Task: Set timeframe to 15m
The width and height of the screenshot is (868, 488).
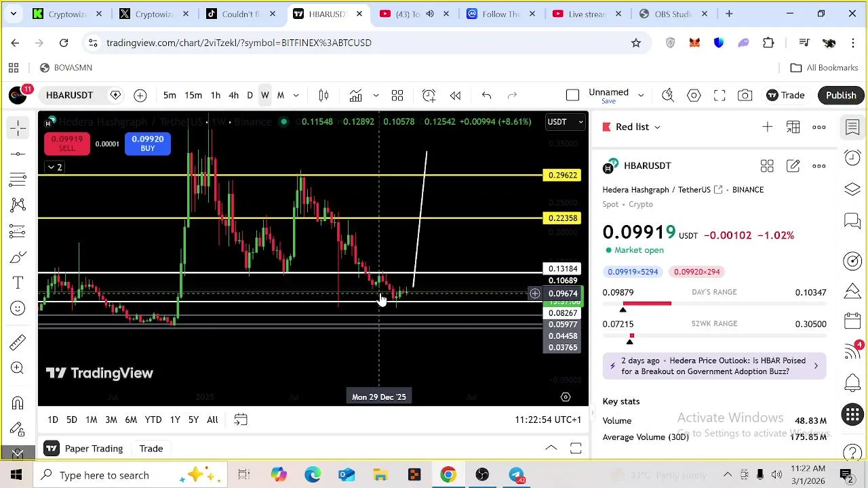Action: click(x=193, y=96)
